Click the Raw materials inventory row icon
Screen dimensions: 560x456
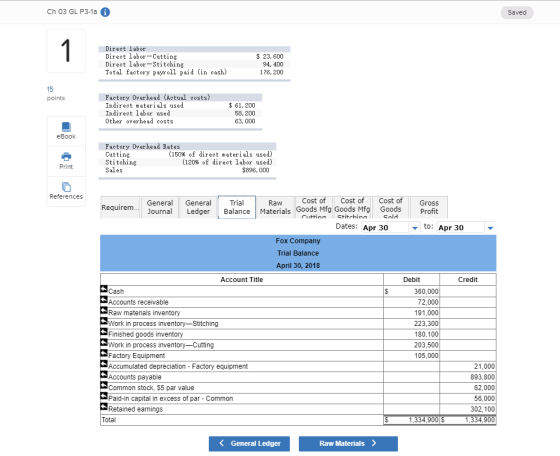[x=104, y=310]
